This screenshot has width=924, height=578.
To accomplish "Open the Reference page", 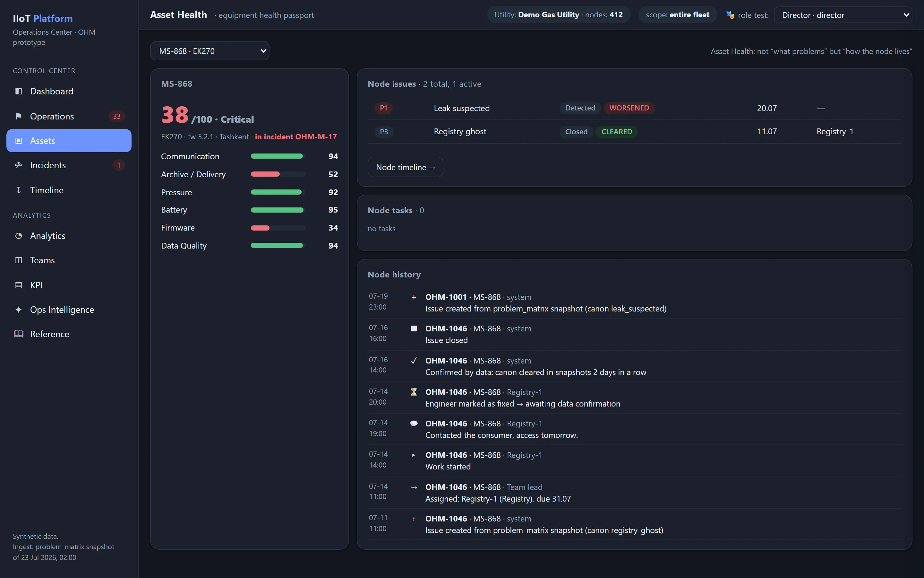I will [x=69, y=334].
